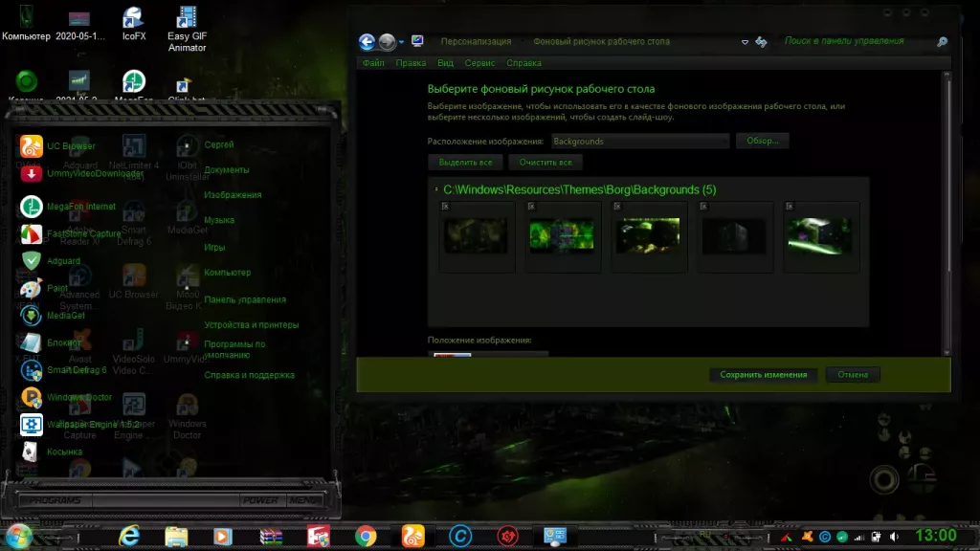Collapse the Borg Backgrounds folder group
This screenshot has width=980, height=551.
[436, 189]
